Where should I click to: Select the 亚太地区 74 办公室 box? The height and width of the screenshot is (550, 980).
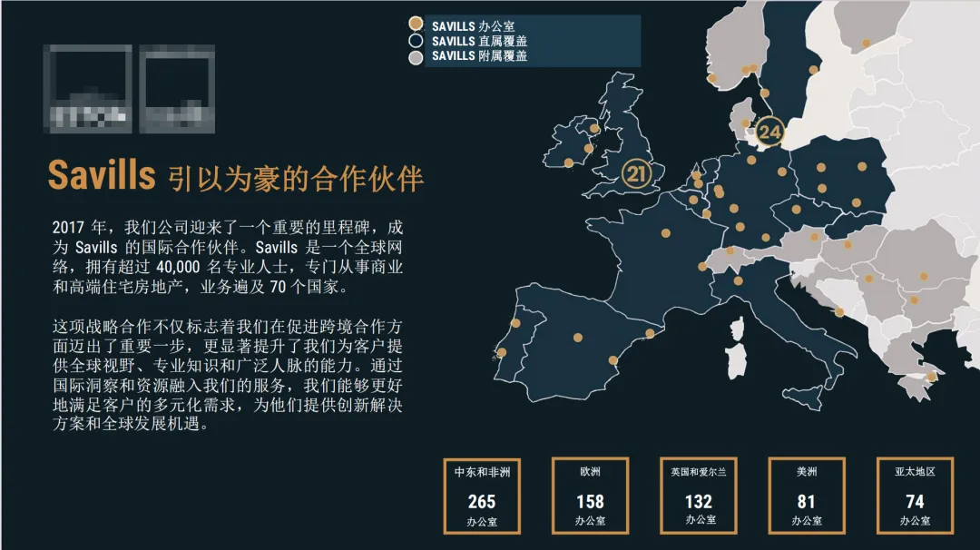coord(915,496)
